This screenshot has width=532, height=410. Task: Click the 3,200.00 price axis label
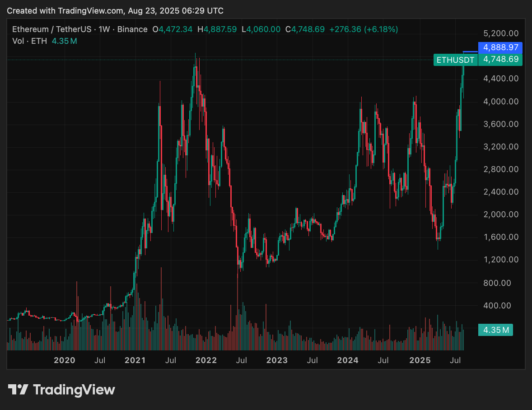click(501, 147)
